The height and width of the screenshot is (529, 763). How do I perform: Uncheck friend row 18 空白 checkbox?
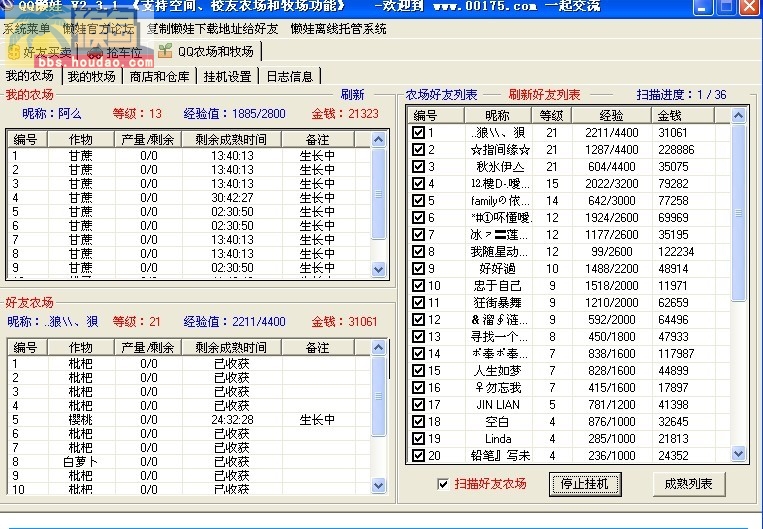point(418,422)
